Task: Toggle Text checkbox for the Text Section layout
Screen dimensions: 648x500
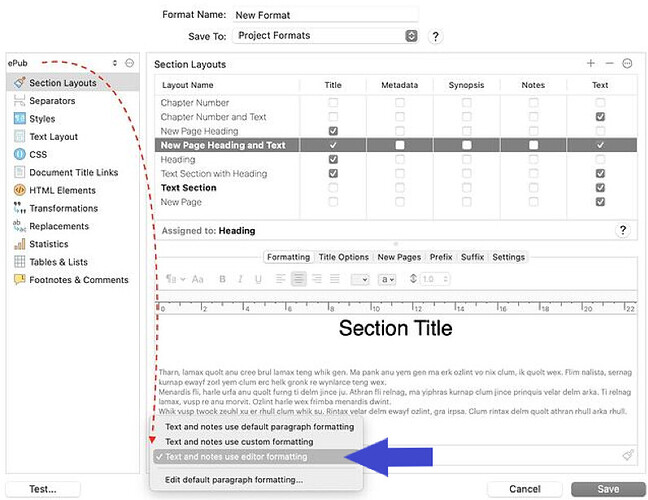Action: [x=600, y=188]
